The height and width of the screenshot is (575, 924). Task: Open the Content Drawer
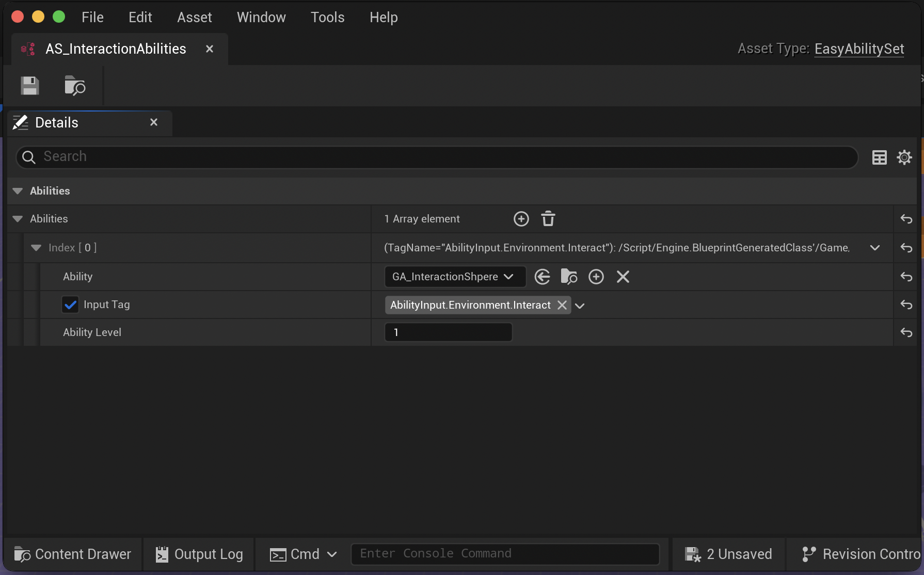click(x=73, y=554)
